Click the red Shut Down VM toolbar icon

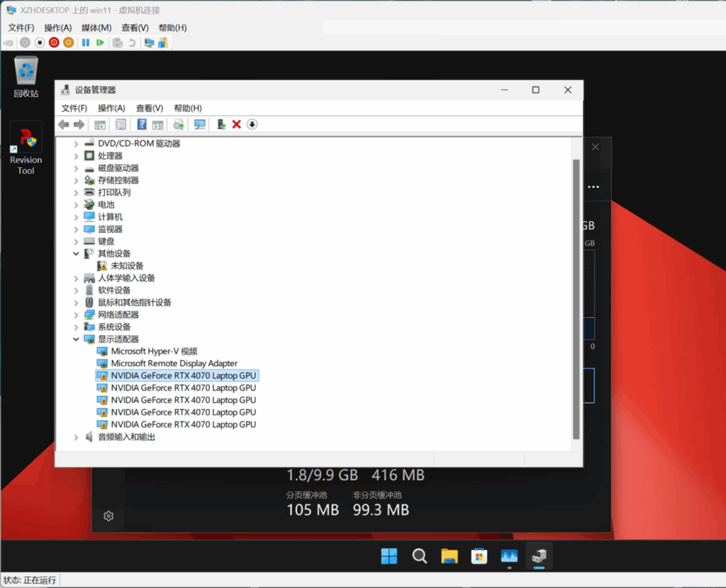54,43
